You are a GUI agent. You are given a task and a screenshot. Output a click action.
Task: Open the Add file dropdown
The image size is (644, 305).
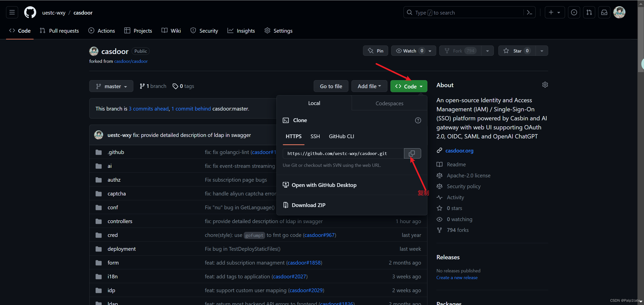(x=369, y=86)
